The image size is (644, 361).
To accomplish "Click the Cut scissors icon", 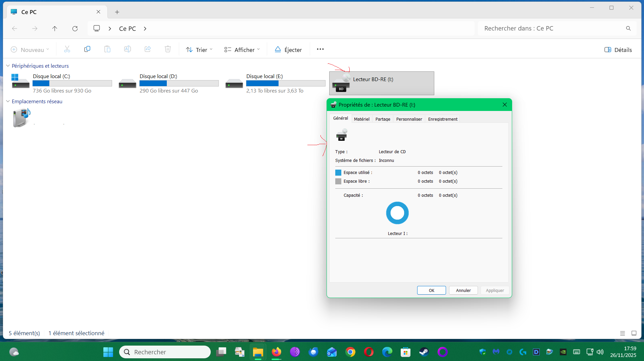I will tap(67, 49).
